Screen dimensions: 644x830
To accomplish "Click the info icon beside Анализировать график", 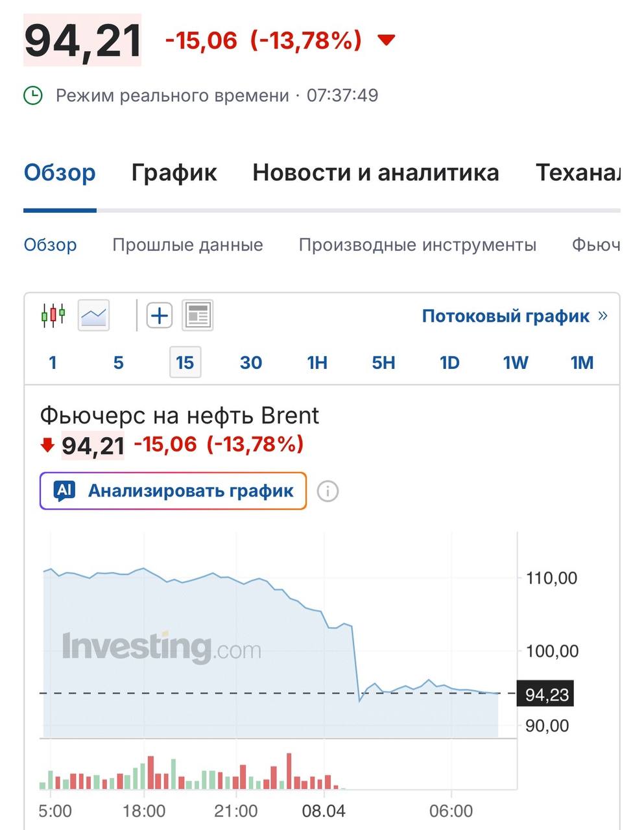I will [x=329, y=491].
